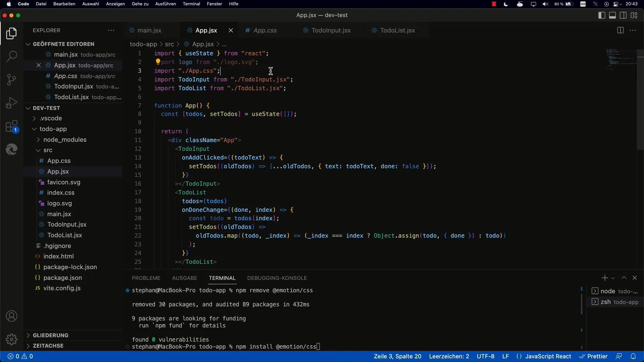644x362 pixels.
Task: Open the Accounts icon in activity bar
Action: coord(11,316)
